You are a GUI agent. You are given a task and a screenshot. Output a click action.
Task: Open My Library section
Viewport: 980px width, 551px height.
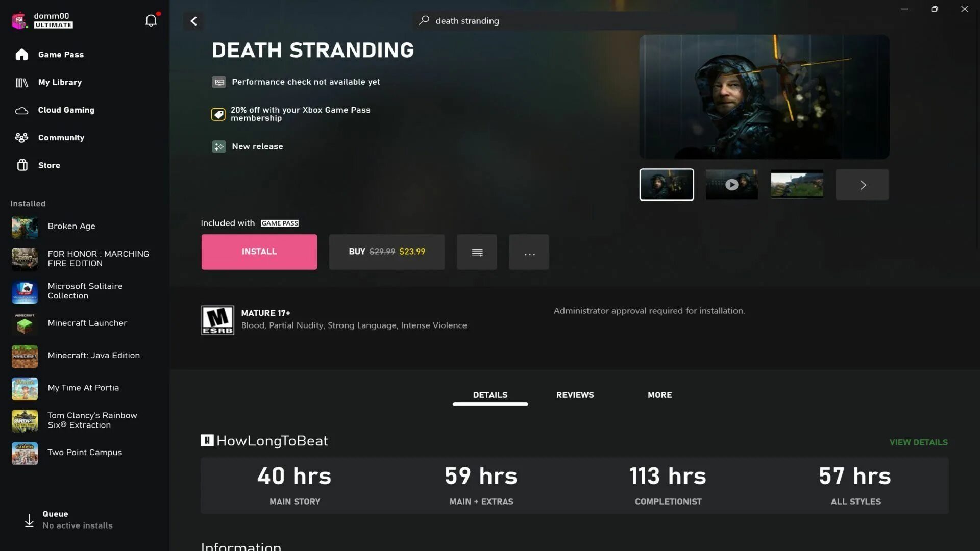point(60,83)
